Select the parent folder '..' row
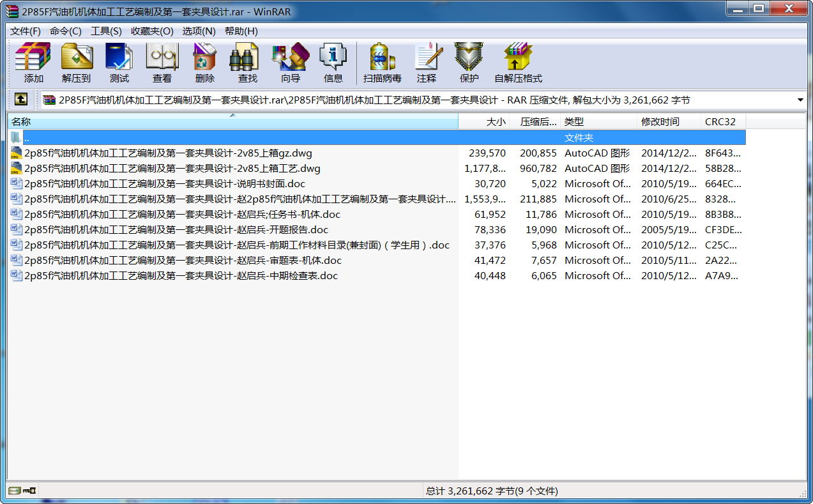This screenshot has width=813, height=504. pyautogui.click(x=377, y=137)
